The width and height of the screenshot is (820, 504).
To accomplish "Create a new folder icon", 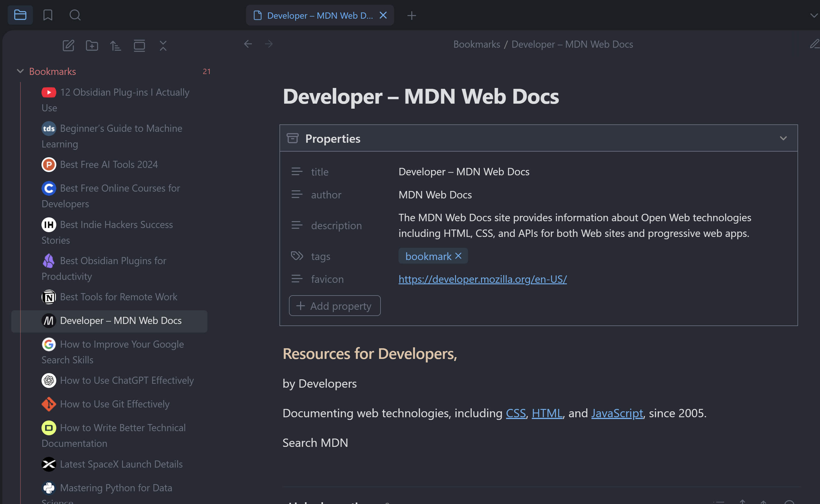I will [x=92, y=45].
